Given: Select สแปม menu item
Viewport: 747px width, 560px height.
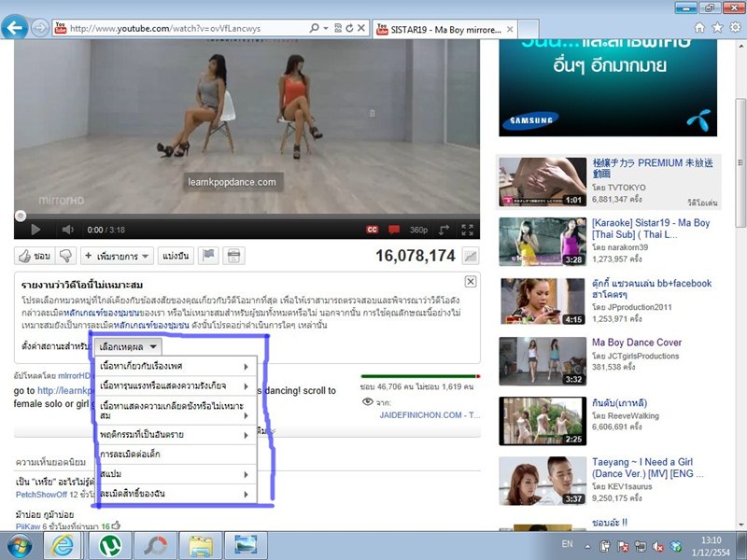Looking at the screenshot, I should pyautogui.click(x=176, y=474).
